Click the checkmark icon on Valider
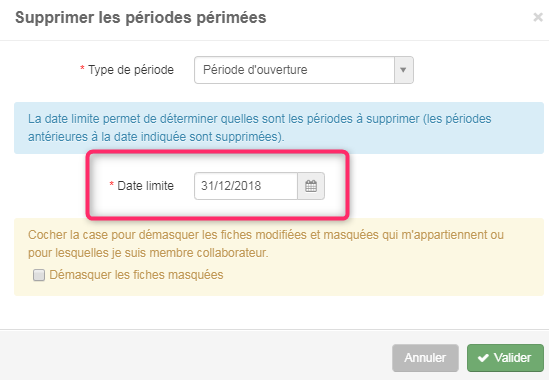This screenshot has width=549, height=380. pyautogui.click(x=483, y=358)
